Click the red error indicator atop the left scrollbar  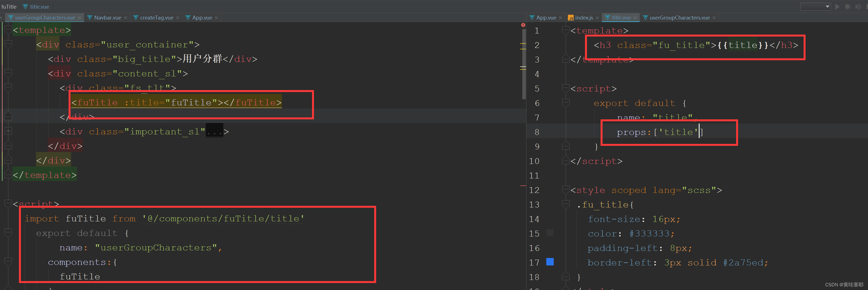click(x=523, y=25)
